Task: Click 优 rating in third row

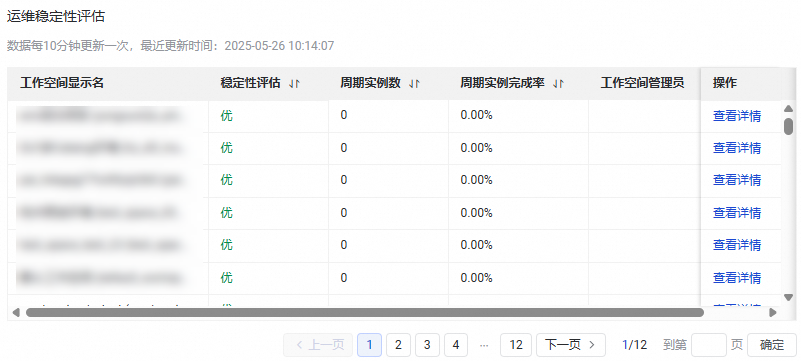Action: (226, 180)
